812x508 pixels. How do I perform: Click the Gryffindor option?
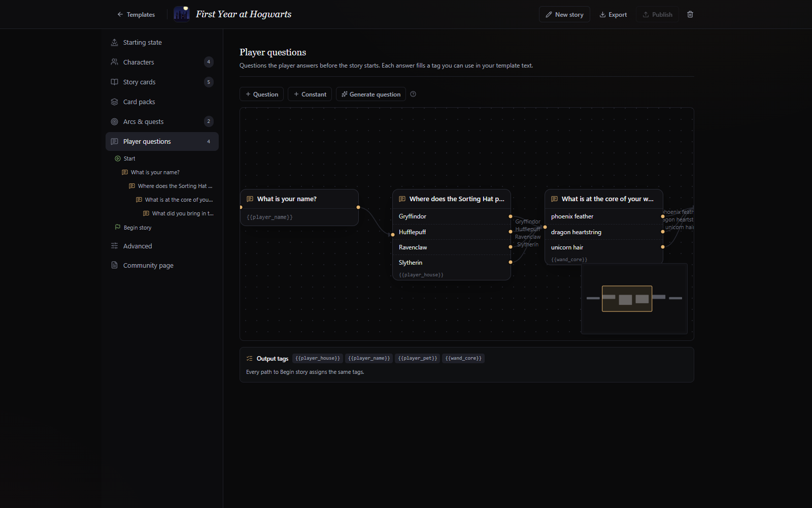click(452, 216)
